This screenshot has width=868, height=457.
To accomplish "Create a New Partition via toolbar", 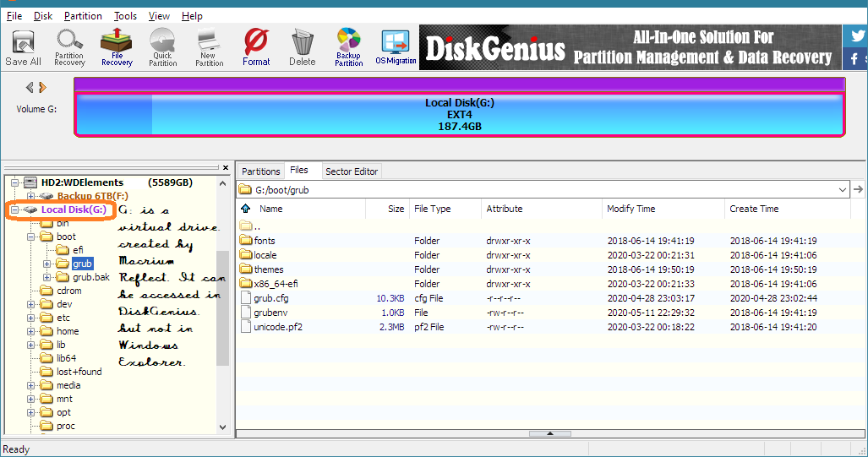I will click(209, 47).
